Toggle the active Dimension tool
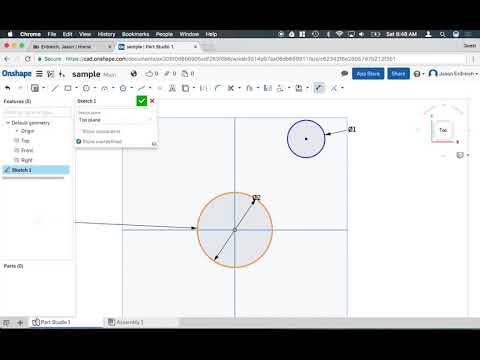The height and width of the screenshot is (360, 480). point(319,88)
